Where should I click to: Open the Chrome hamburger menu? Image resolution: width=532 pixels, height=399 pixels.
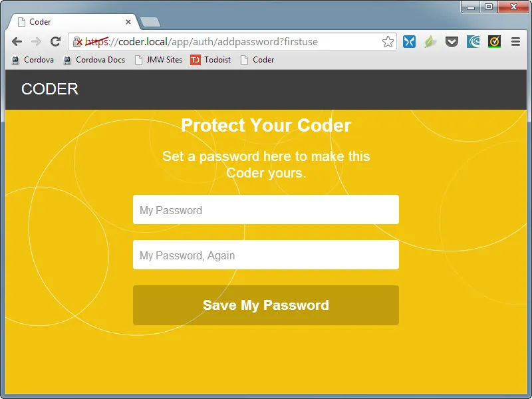pyautogui.click(x=516, y=42)
